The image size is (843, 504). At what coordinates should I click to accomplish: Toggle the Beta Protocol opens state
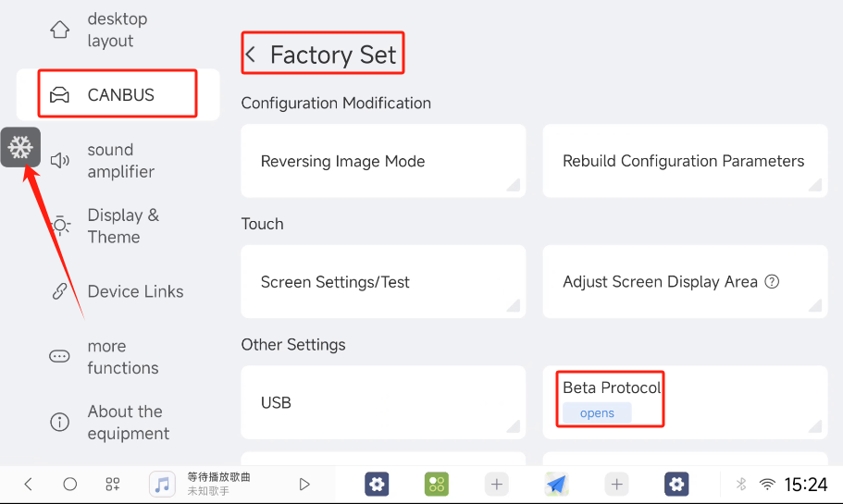597,413
